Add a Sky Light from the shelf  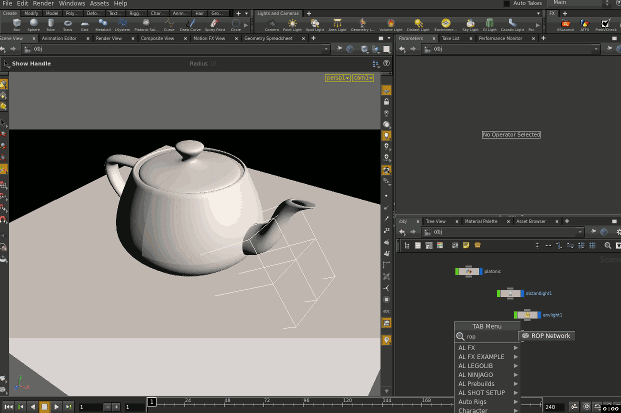point(471,25)
